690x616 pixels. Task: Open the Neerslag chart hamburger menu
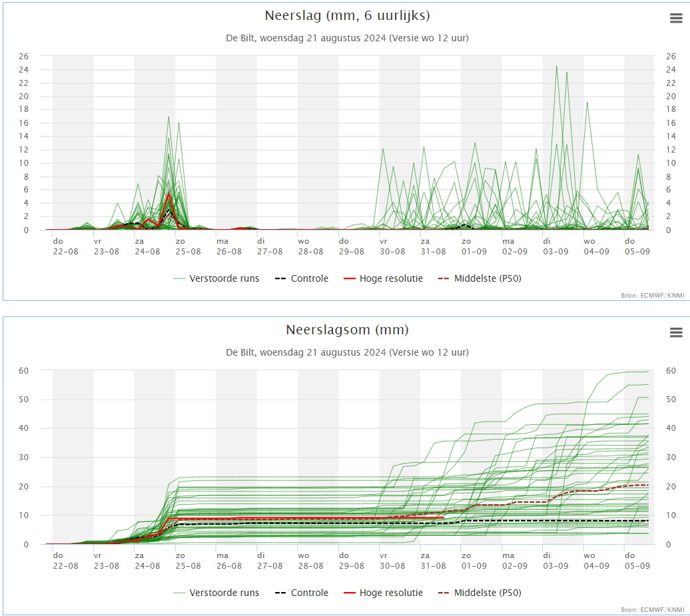(676, 19)
